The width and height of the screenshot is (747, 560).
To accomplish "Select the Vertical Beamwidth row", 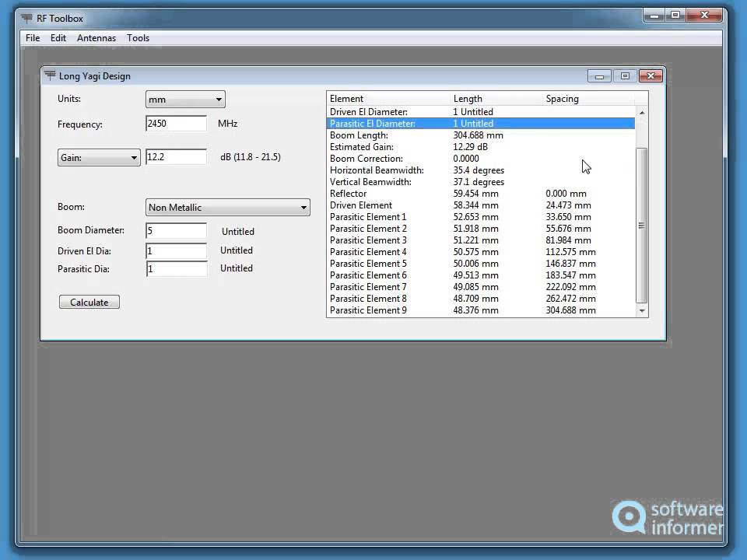I will (x=481, y=182).
